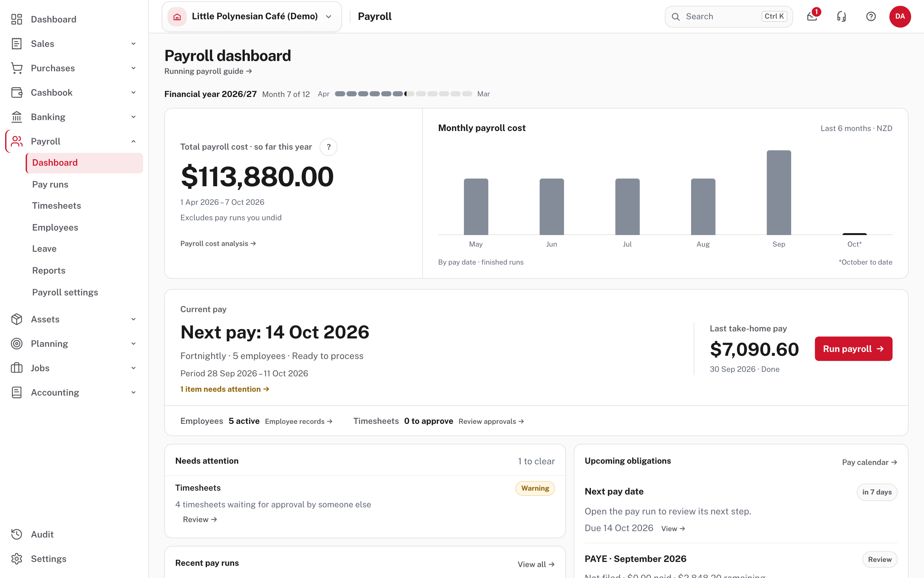
Task: Click the financial year month progress bar
Action: 403,94
